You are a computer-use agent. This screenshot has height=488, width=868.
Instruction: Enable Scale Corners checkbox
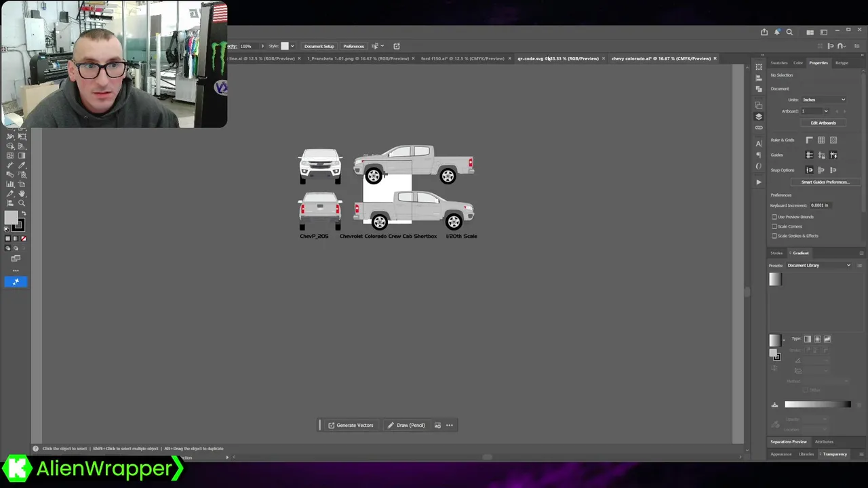pyautogui.click(x=774, y=226)
